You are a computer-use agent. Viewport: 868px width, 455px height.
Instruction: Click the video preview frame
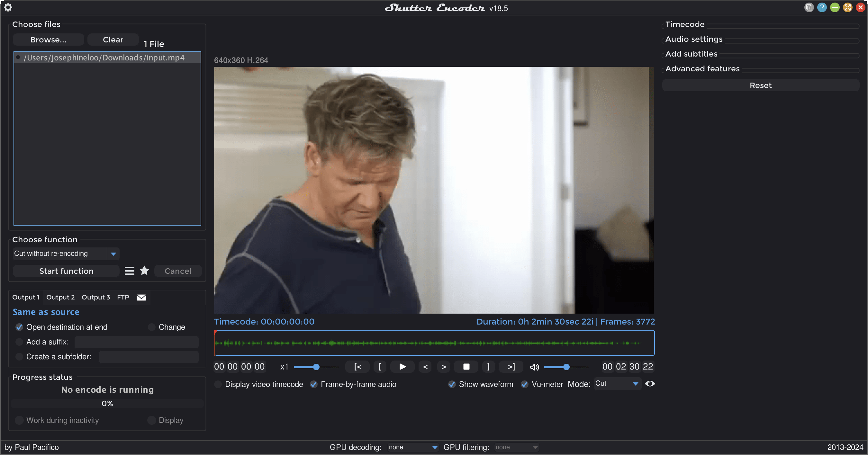point(434,190)
